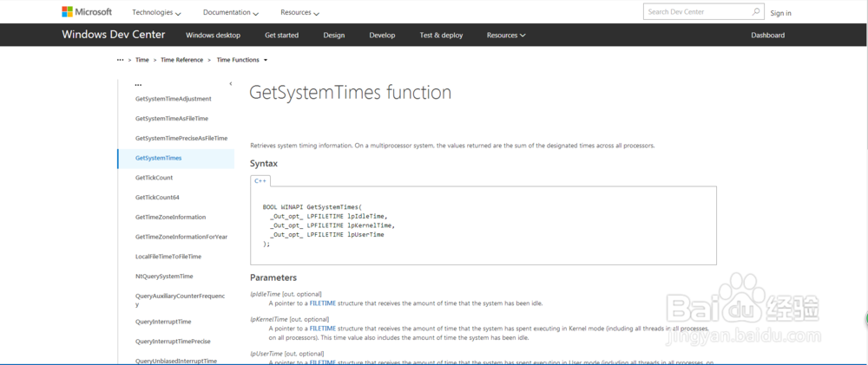Switch to the C++ syntax tab
This screenshot has height=365, width=868.
pos(260,180)
